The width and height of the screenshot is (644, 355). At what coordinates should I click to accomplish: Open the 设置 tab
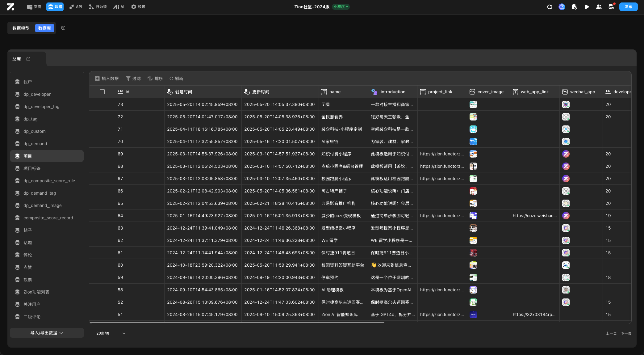click(138, 7)
